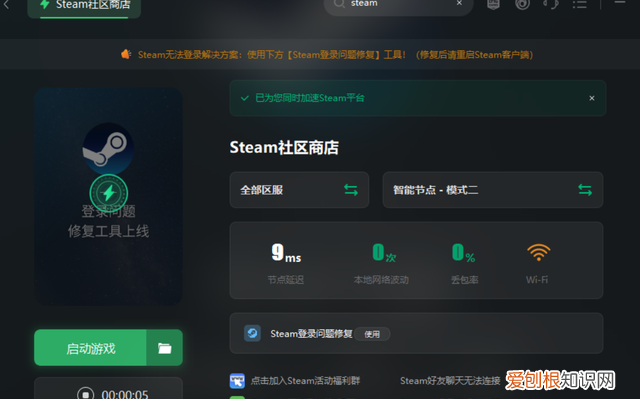Viewport: 640px width, 399px height.
Task: Open the folder icon beside 启动游戏
Action: click(164, 348)
